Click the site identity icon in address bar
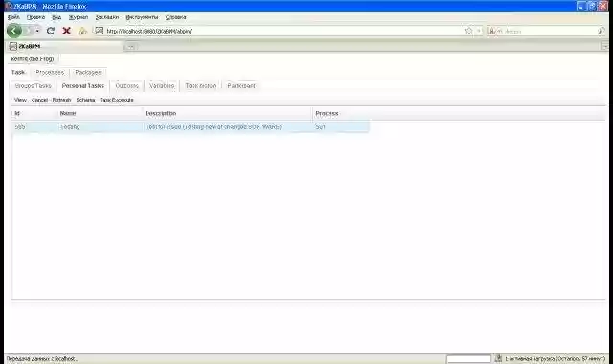Viewport: 613px width, 364px height. tap(100, 31)
